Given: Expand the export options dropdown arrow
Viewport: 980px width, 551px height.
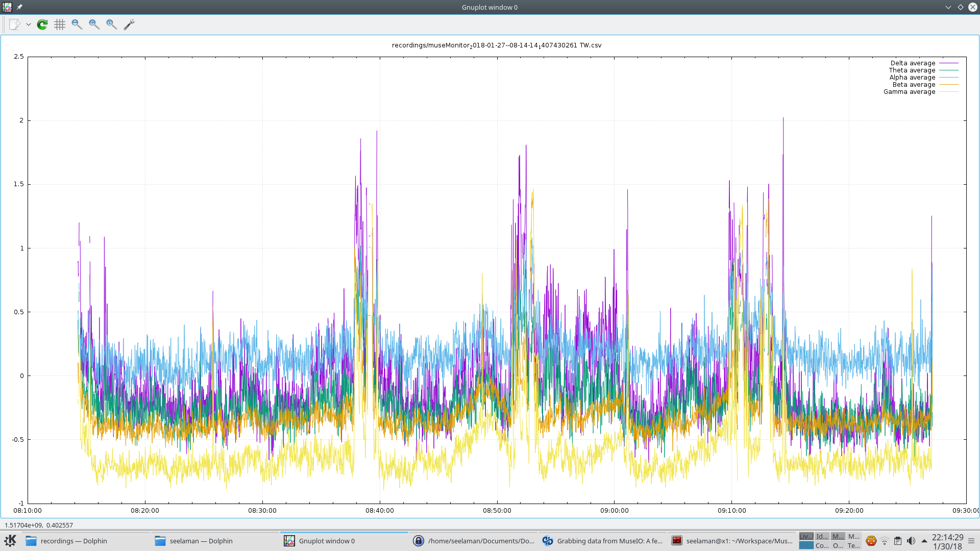Looking at the screenshot, I should [x=29, y=24].
